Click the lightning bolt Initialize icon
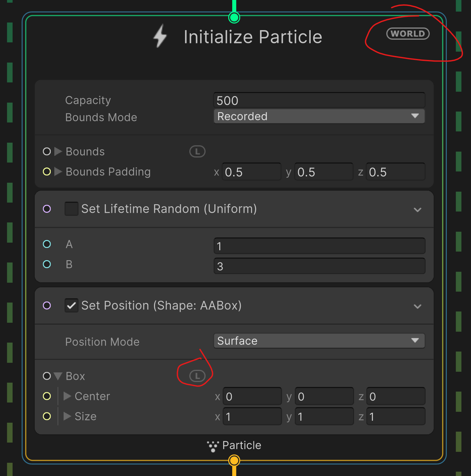This screenshot has height=476, width=471. coord(160,36)
